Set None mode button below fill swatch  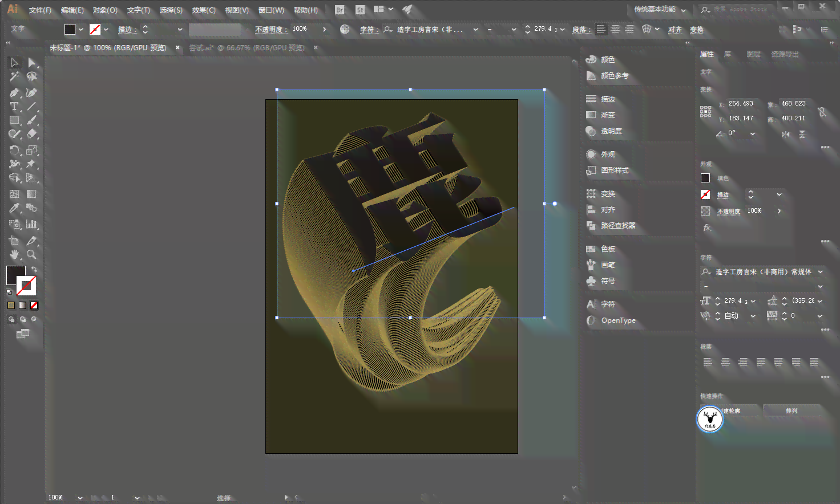pyautogui.click(x=34, y=306)
